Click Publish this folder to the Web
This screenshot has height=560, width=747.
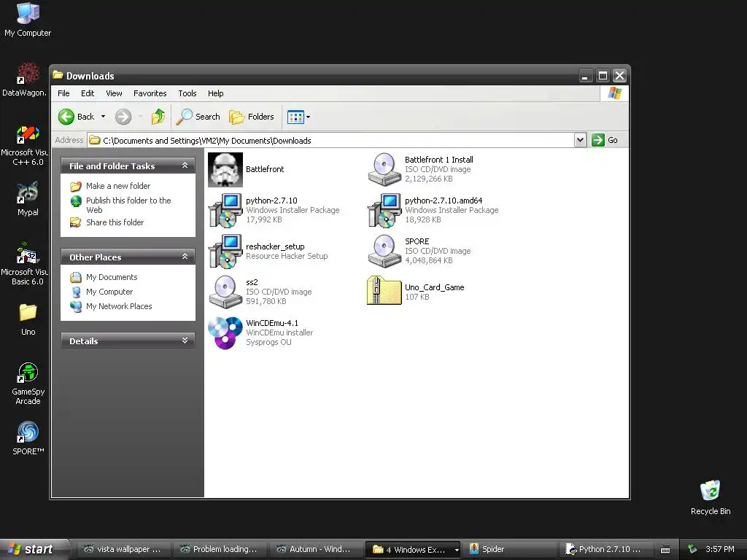(x=128, y=205)
